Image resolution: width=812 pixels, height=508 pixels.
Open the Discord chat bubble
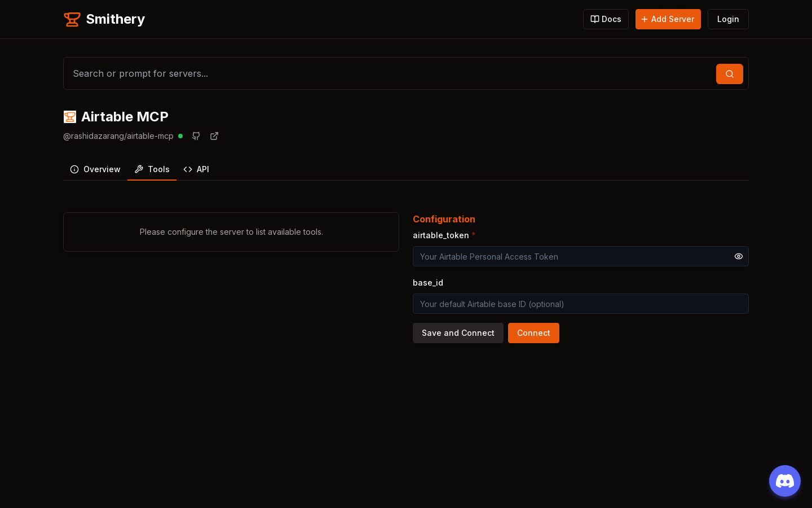785,481
